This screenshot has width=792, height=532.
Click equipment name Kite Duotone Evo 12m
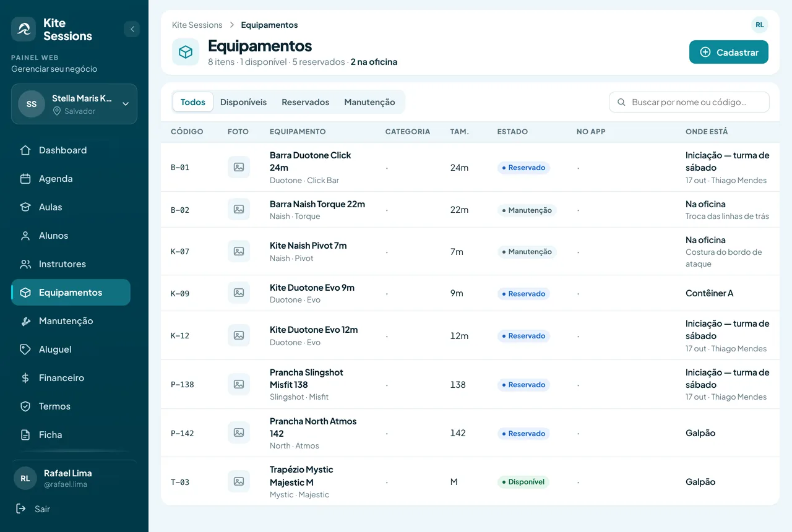click(x=314, y=330)
